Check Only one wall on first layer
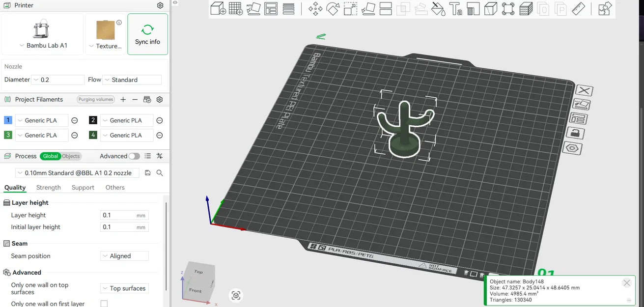 (x=104, y=304)
